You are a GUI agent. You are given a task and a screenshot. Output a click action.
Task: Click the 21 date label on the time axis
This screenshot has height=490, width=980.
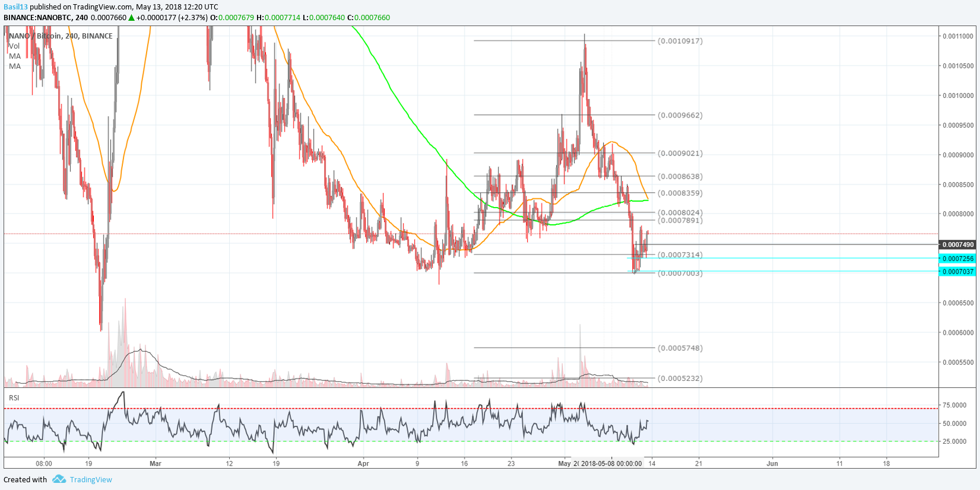[x=699, y=463]
